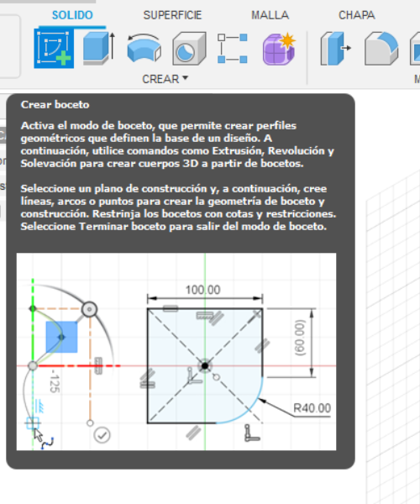
Task: Select the Extrusión tool icon
Action: pos(98,49)
